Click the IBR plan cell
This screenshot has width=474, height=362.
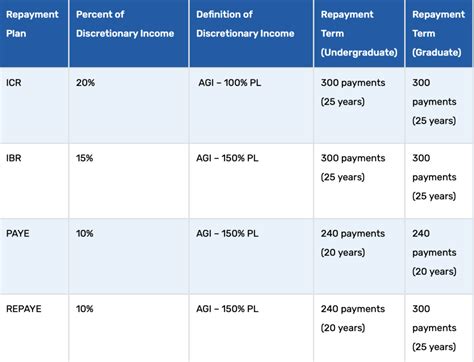pos(34,181)
